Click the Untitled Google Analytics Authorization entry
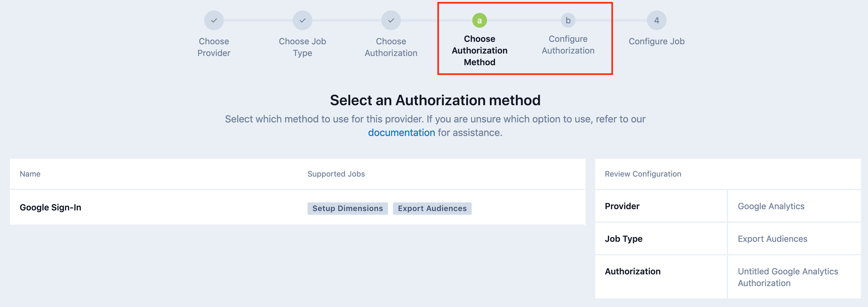 click(x=787, y=277)
